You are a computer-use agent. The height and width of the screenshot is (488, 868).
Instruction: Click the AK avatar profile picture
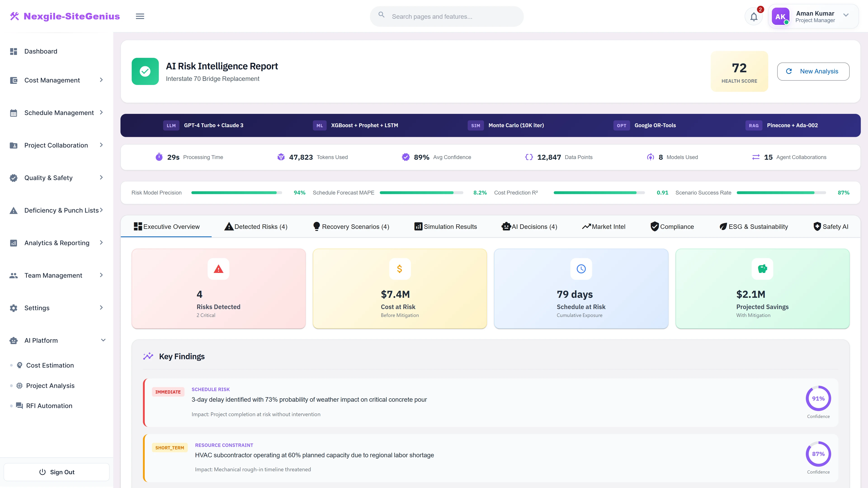[780, 16]
